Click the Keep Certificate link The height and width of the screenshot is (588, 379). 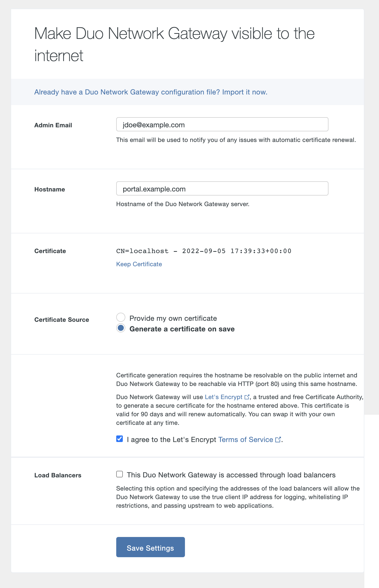click(x=139, y=264)
